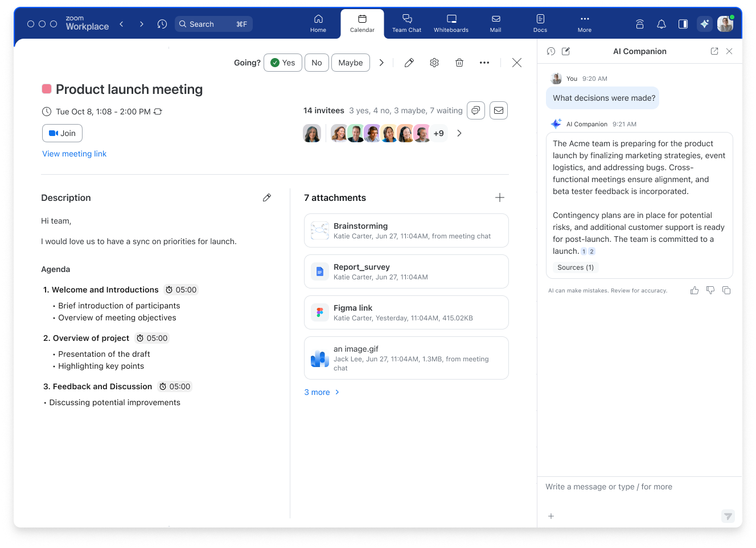Switch to the Team Chat tab
The width and height of the screenshot is (756, 548).
406,24
